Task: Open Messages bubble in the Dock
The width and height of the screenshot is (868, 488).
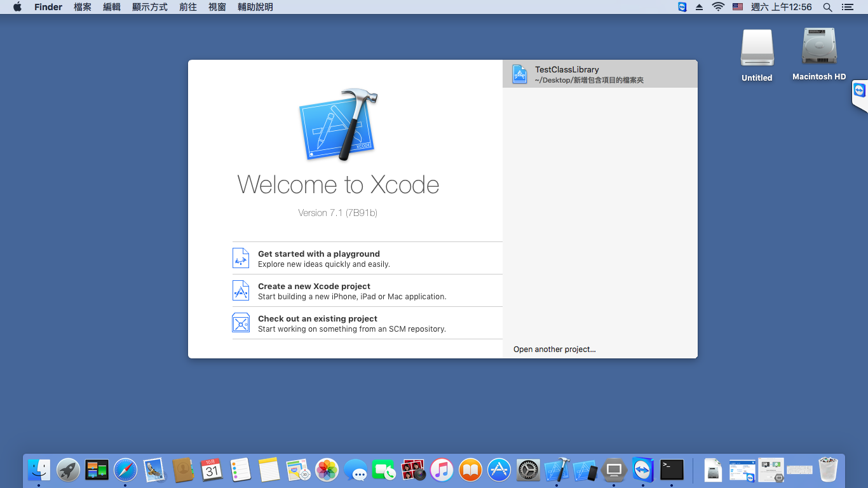Action: (x=356, y=470)
